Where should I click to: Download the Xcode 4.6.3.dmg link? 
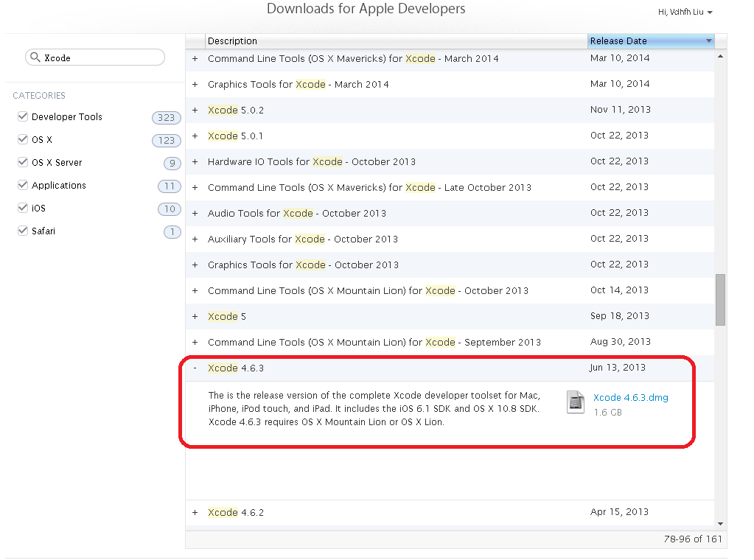630,398
